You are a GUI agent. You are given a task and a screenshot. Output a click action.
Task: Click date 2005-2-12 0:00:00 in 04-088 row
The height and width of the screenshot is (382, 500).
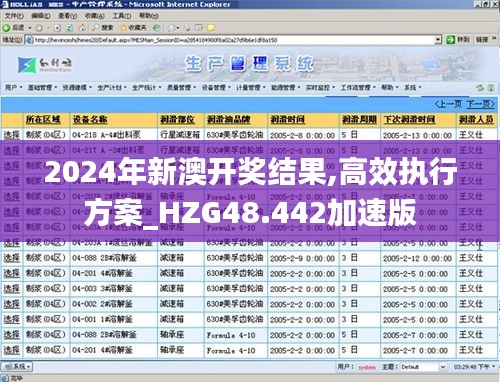[x=417, y=258]
